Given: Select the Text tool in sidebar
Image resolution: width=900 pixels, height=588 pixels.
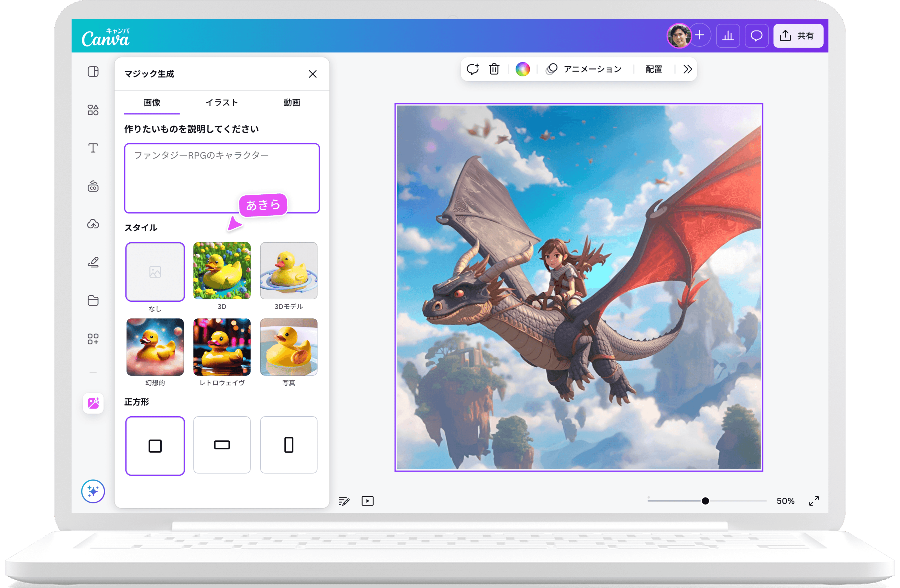Looking at the screenshot, I should coord(93,148).
